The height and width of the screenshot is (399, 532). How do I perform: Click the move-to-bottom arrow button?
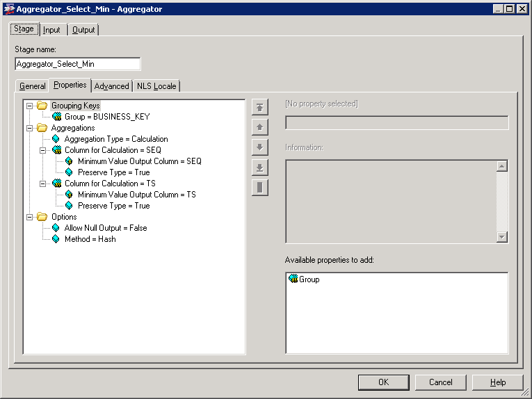[x=260, y=168]
